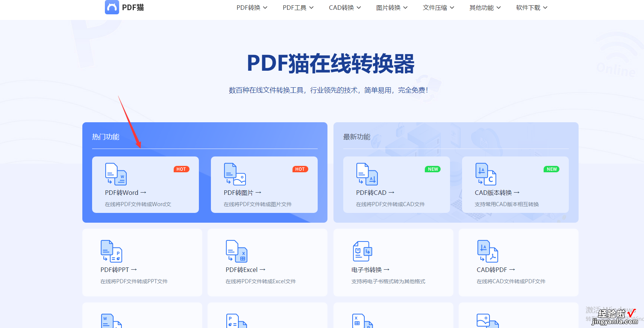Expand the PDF工具 dropdown menu
This screenshot has width=644, height=328.
298,8
